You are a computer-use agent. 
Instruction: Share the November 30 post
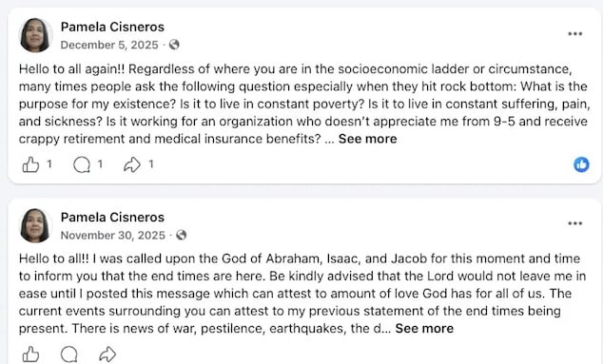[107, 354]
